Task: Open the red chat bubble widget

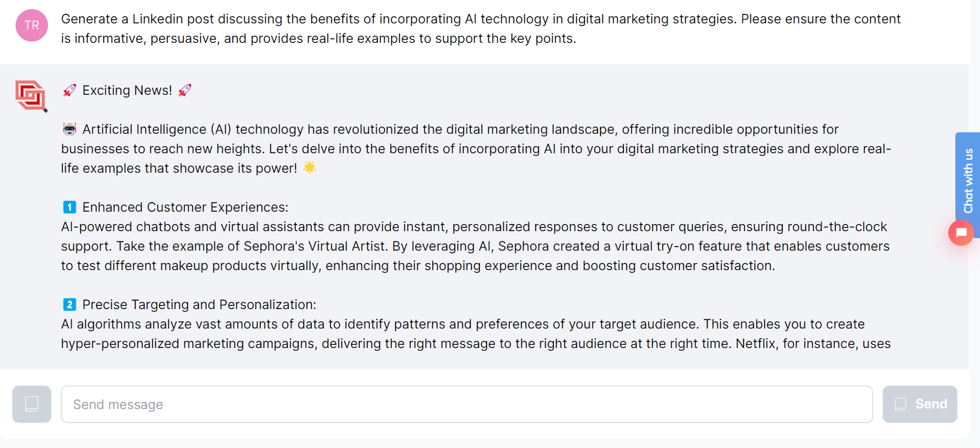Action: point(961,232)
